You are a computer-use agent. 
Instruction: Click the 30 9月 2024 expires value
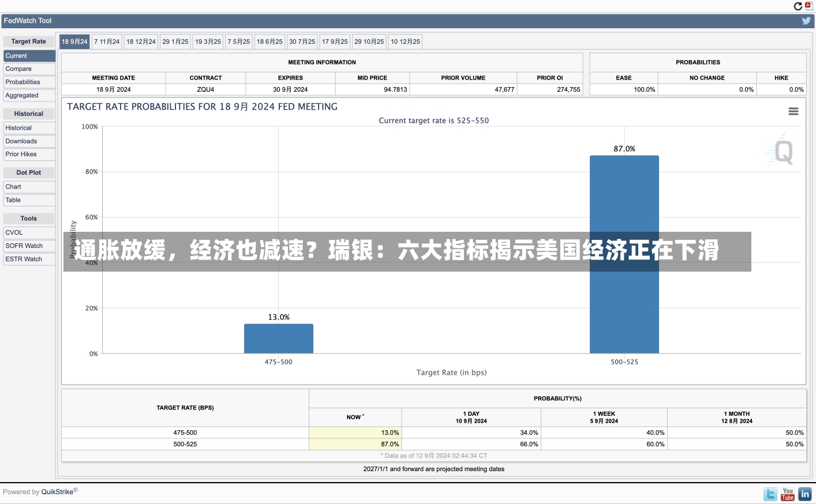(290, 89)
